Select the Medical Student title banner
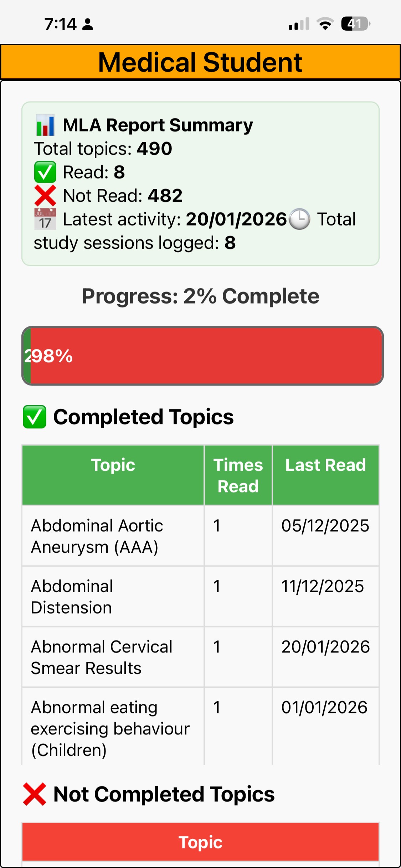 (x=200, y=62)
